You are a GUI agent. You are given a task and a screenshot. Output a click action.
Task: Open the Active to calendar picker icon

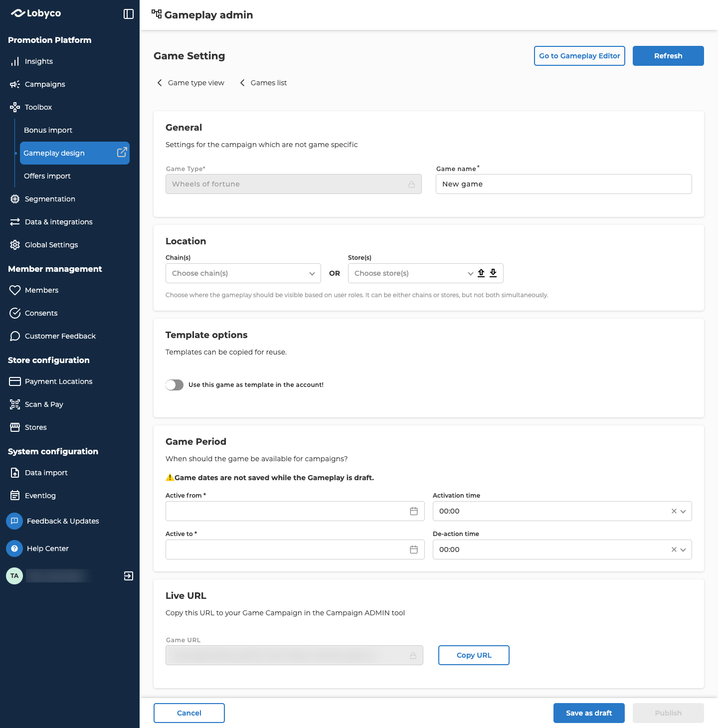coord(414,549)
